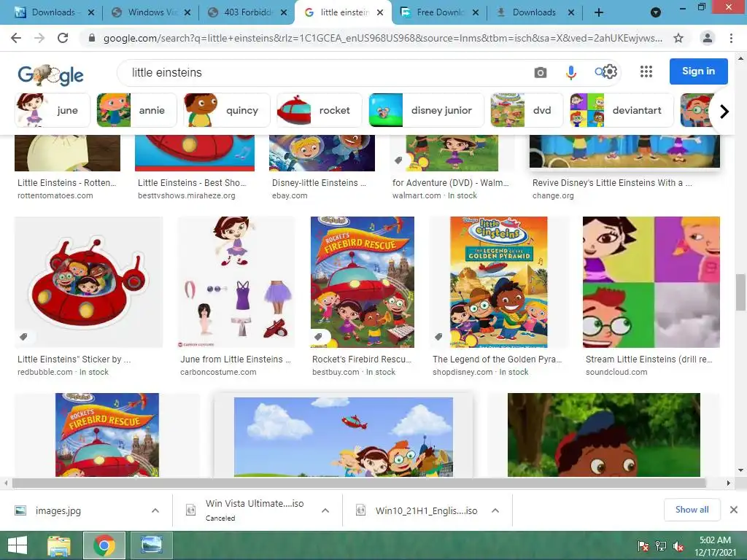Click the little einsteins search field
The width and height of the screenshot is (747, 560).
324,72
